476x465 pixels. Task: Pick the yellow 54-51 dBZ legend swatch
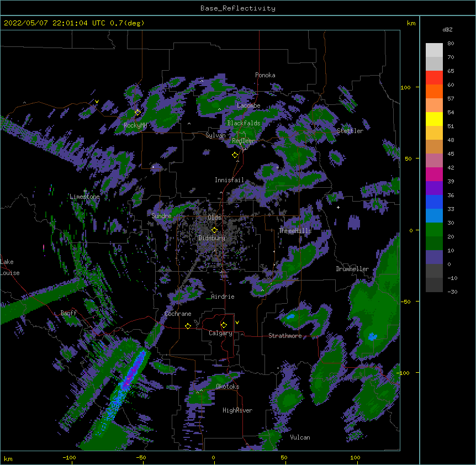tap(434, 119)
